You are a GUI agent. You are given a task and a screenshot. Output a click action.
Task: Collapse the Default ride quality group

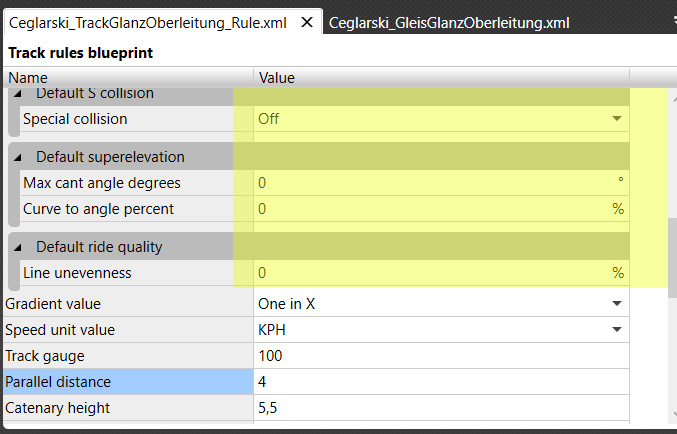pyautogui.click(x=21, y=247)
